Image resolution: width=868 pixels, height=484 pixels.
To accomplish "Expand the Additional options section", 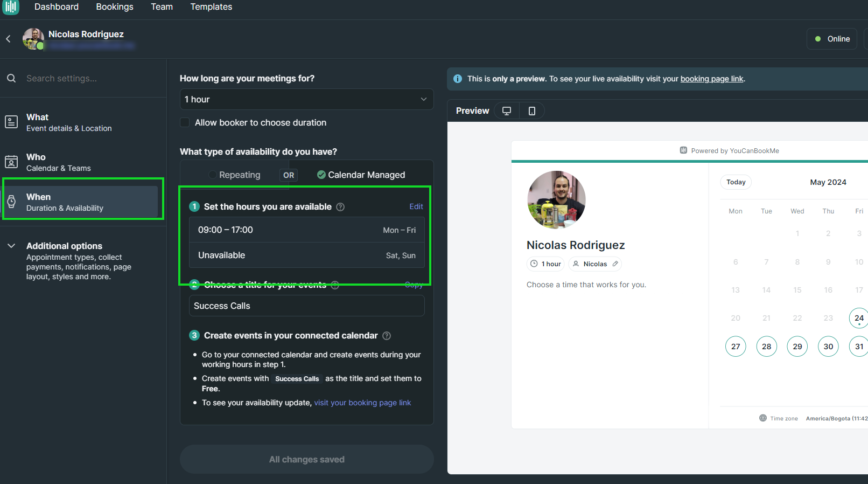I will click(x=11, y=246).
